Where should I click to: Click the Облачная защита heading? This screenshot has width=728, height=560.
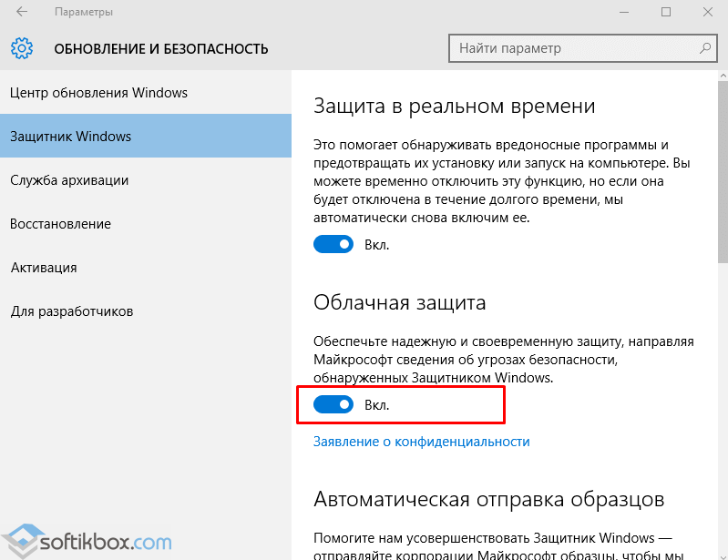pos(399,302)
